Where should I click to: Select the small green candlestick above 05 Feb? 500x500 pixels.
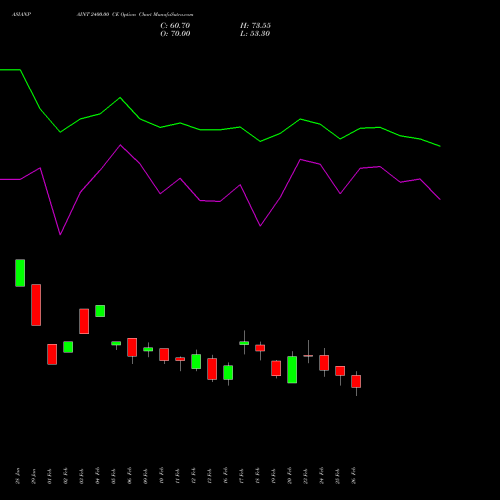[116, 343]
